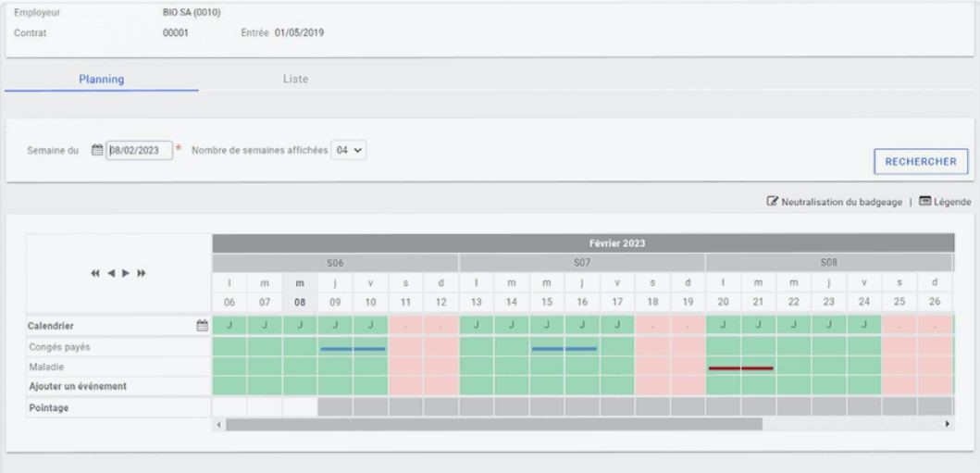Switch to the Planning tab
Image resolution: width=980 pixels, height=473 pixels.
pyautogui.click(x=101, y=80)
